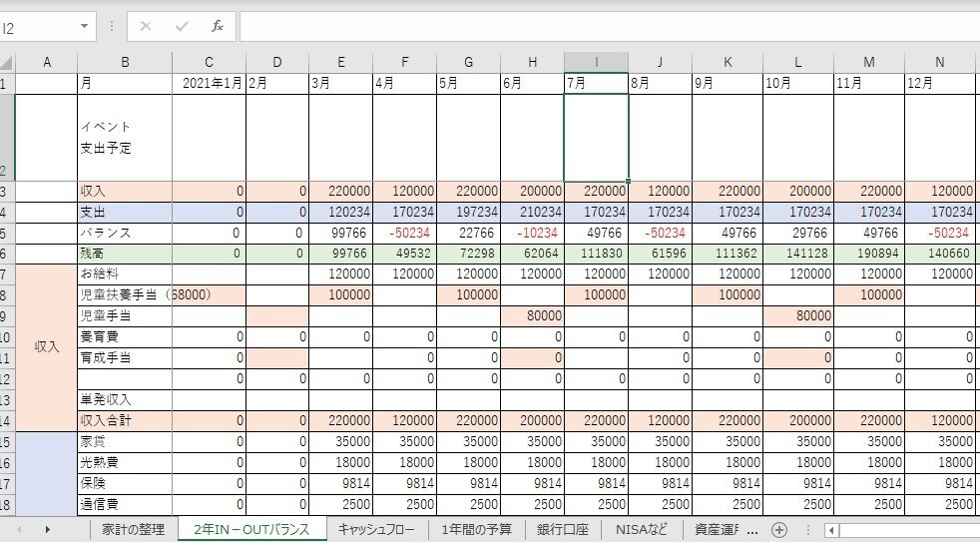Click the 単発収入 label cell
This screenshot has width=980, height=542.
point(125,399)
